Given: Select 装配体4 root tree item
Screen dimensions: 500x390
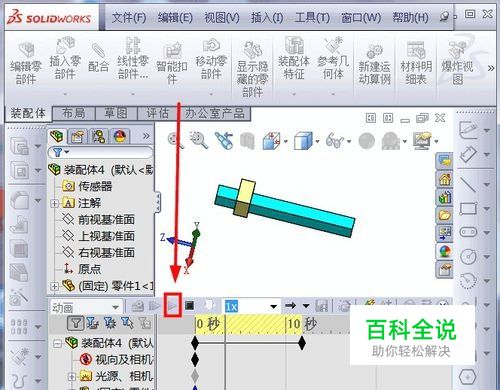Looking at the screenshot, I should pos(101,170).
